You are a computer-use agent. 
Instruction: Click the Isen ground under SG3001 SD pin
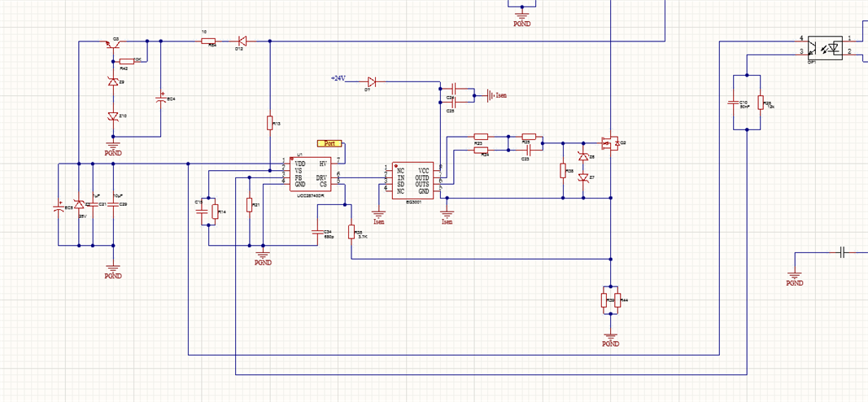point(378,217)
